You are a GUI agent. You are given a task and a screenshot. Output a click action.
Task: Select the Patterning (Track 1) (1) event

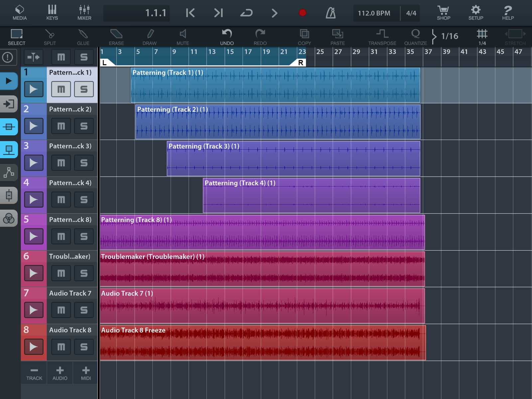[x=275, y=85]
